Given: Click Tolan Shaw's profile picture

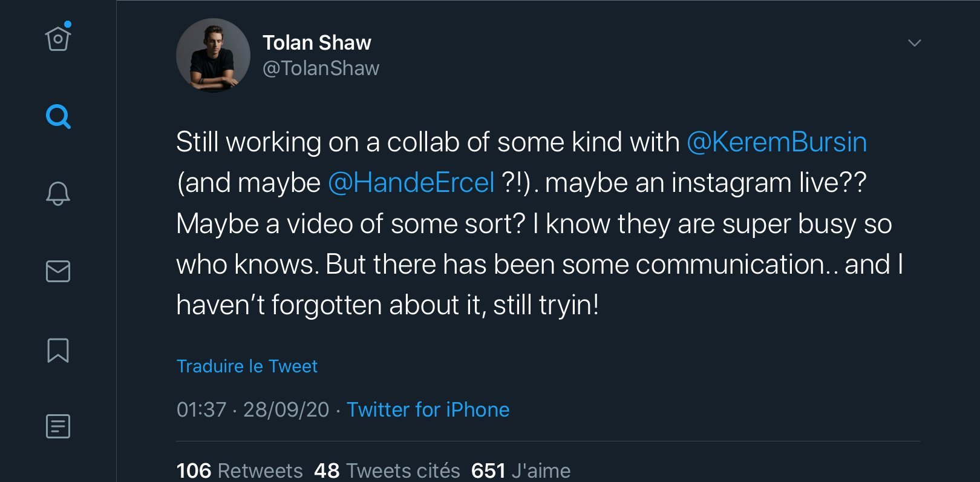Looking at the screenshot, I should [x=213, y=55].
